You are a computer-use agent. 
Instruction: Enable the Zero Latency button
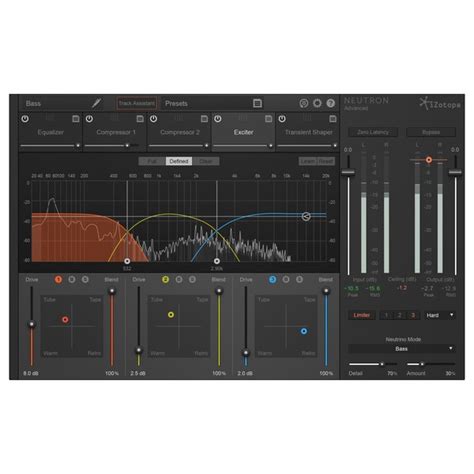pyautogui.click(x=373, y=132)
